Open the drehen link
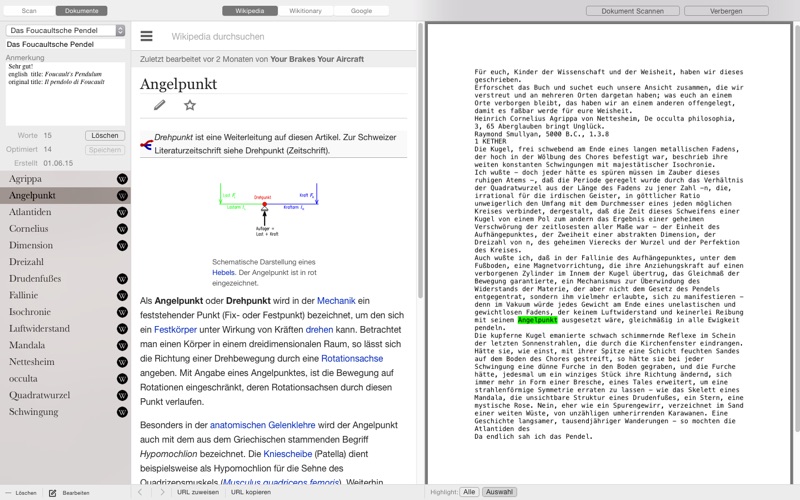Viewport: 800px width, 500px height. [x=319, y=330]
